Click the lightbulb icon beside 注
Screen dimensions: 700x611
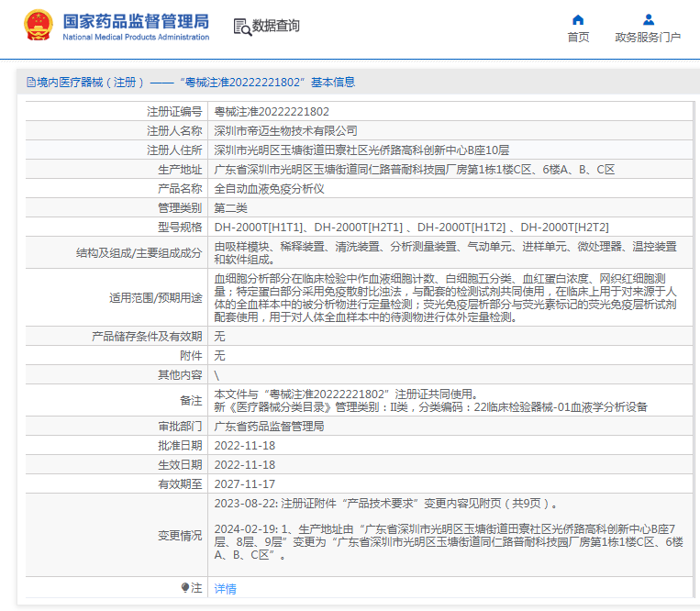click(x=185, y=587)
